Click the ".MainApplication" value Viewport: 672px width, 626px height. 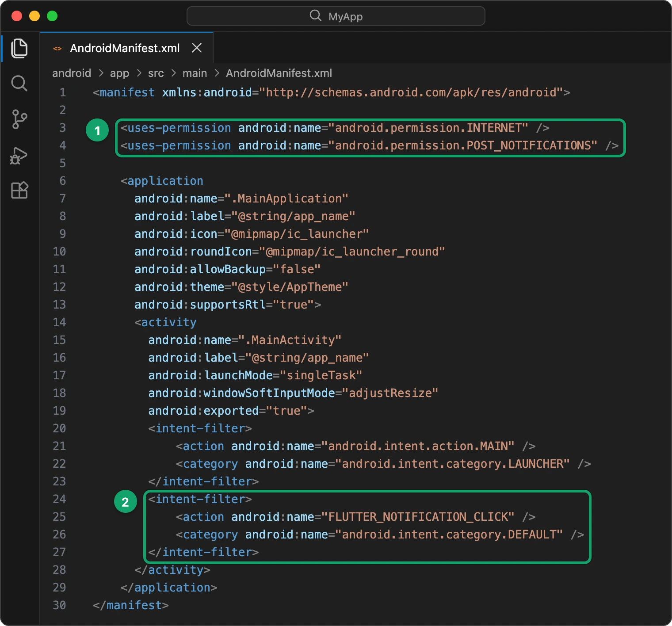[x=286, y=198]
